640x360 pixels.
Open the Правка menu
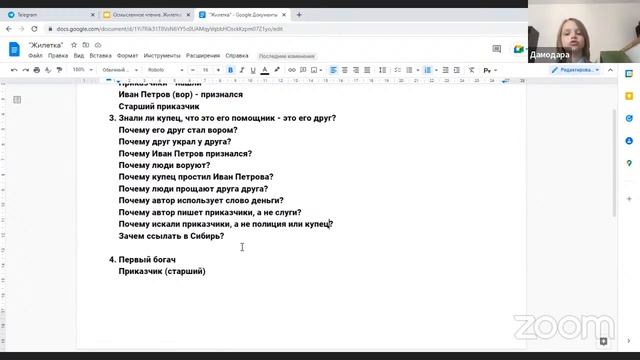58,56
